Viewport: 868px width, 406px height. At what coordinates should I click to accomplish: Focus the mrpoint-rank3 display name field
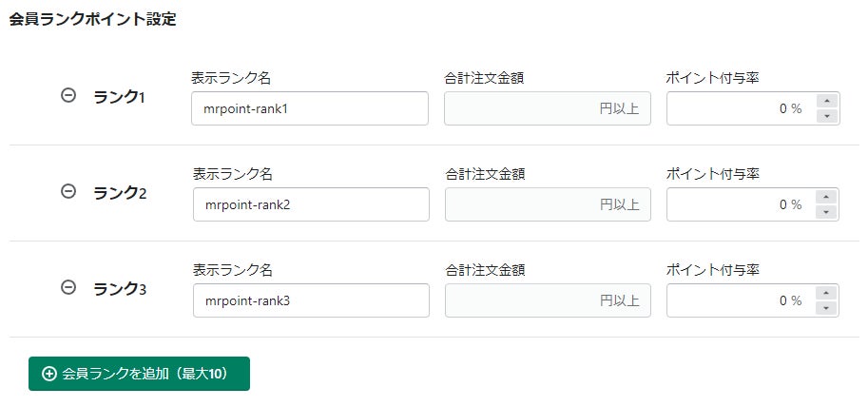click(310, 300)
